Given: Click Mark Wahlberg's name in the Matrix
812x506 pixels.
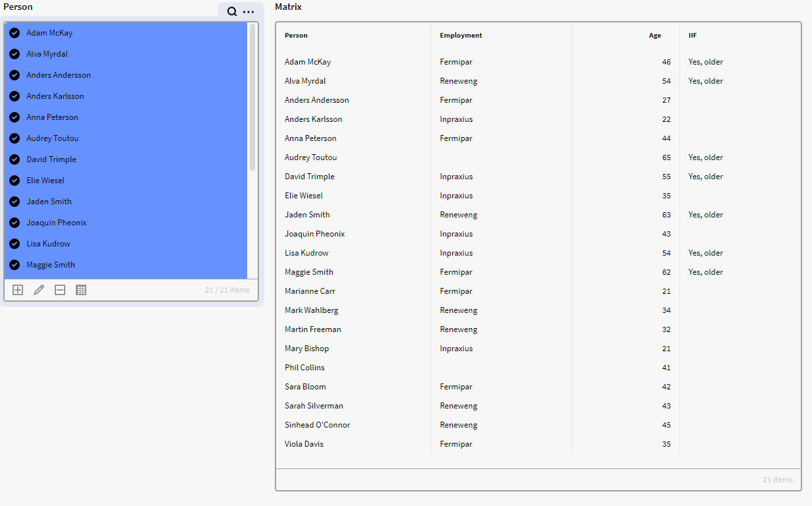Looking at the screenshot, I should (x=311, y=310).
